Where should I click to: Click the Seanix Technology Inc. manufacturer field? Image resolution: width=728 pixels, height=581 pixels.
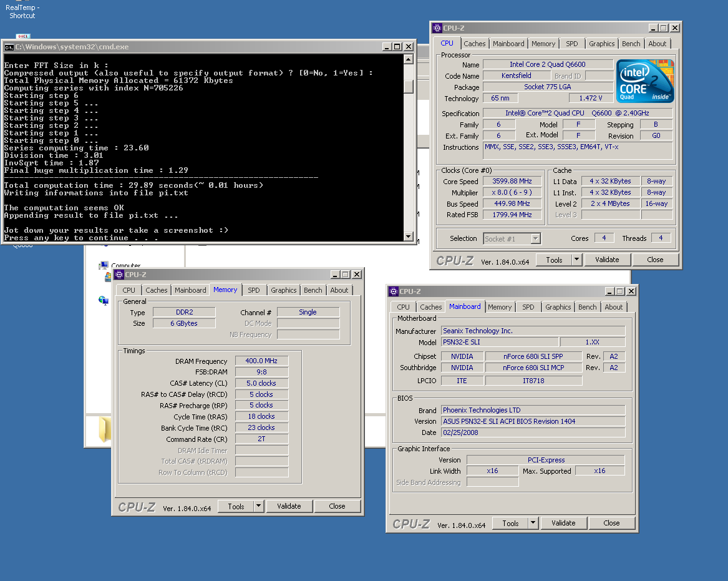(533, 331)
